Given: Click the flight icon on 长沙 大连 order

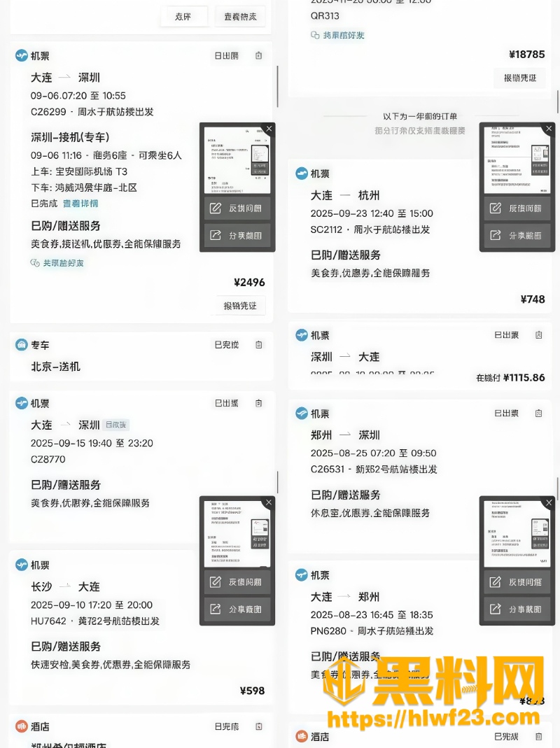Looking at the screenshot, I should click(22, 565).
